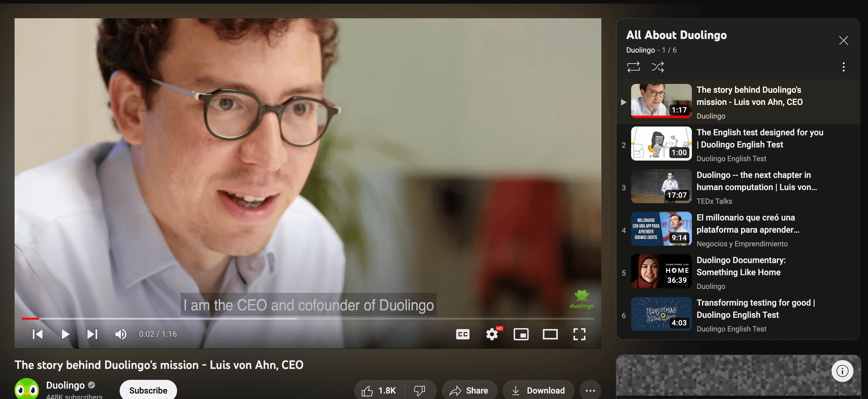Click the theater mode icon
868x399 pixels.
pyautogui.click(x=550, y=334)
